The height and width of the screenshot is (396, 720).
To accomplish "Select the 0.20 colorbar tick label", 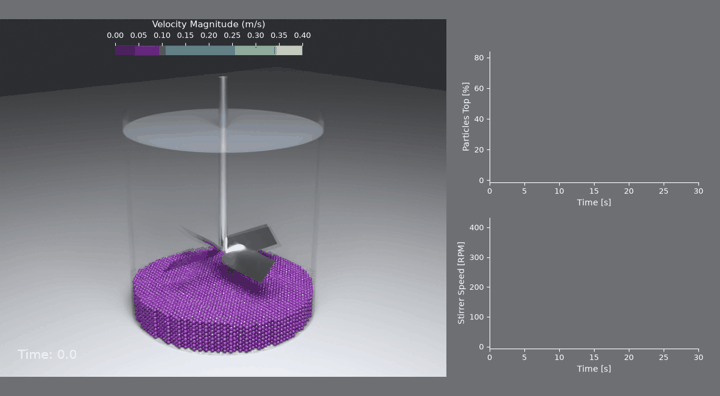I will click(208, 35).
